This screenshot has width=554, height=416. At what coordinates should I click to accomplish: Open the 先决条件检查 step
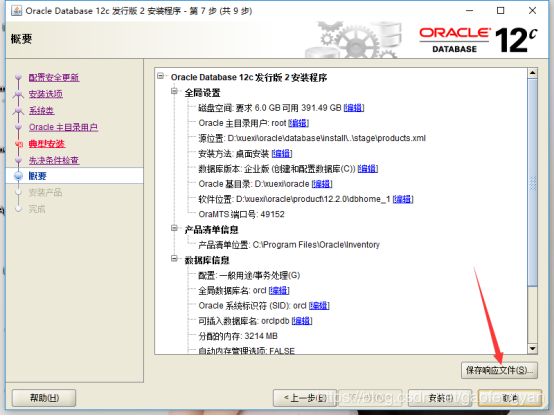coord(54,160)
